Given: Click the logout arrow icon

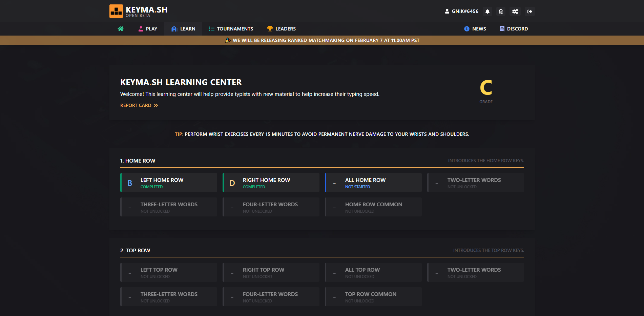Looking at the screenshot, I should pyautogui.click(x=529, y=12).
